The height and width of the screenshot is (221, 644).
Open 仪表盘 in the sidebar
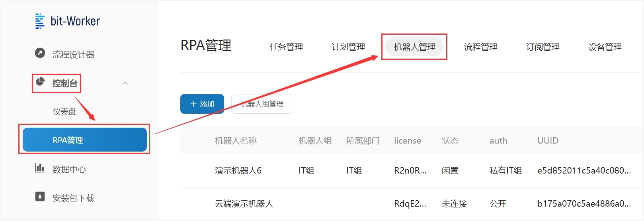click(64, 112)
